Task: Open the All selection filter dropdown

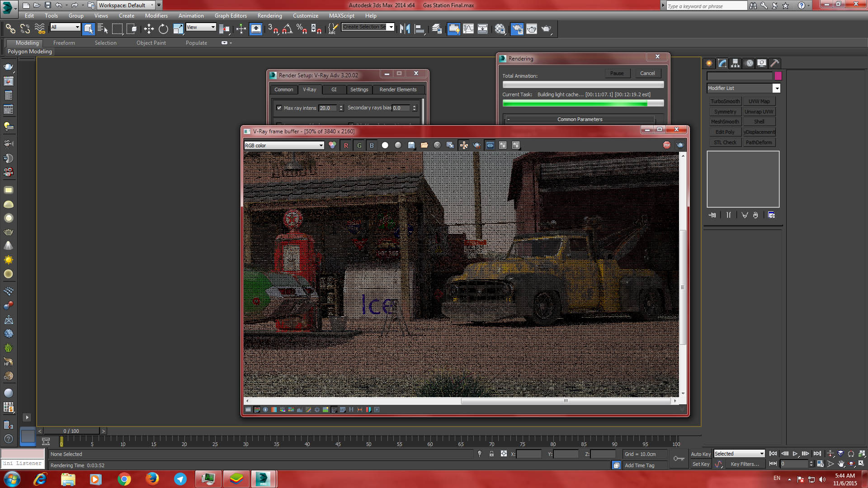Action: click(65, 27)
